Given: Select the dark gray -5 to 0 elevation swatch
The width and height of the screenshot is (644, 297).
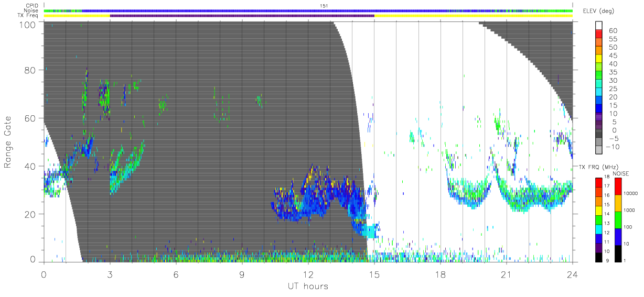Looking at the screenshot, I should click(x=599, y=134).
